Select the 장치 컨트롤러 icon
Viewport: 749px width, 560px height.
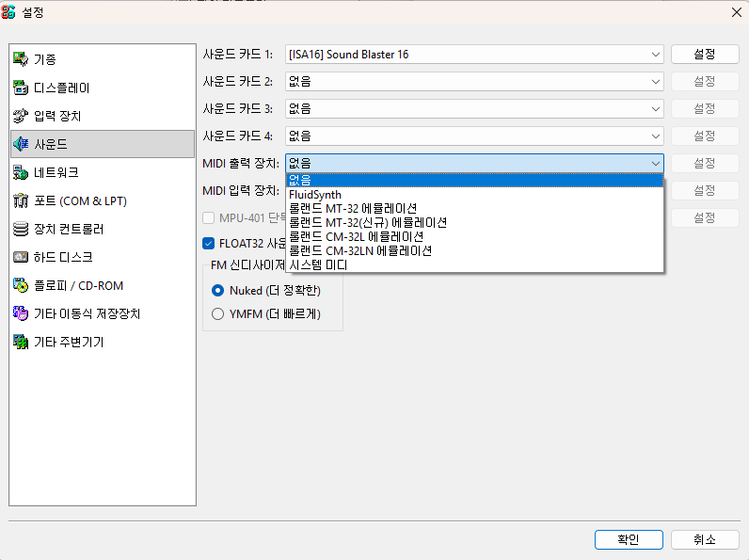(x=21, y=230)
